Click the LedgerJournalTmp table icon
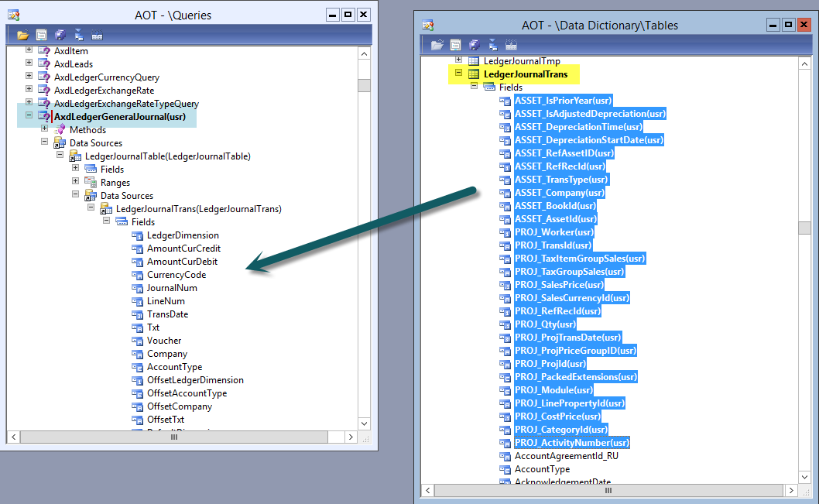The image size is (819, 504). pos(473,61)
